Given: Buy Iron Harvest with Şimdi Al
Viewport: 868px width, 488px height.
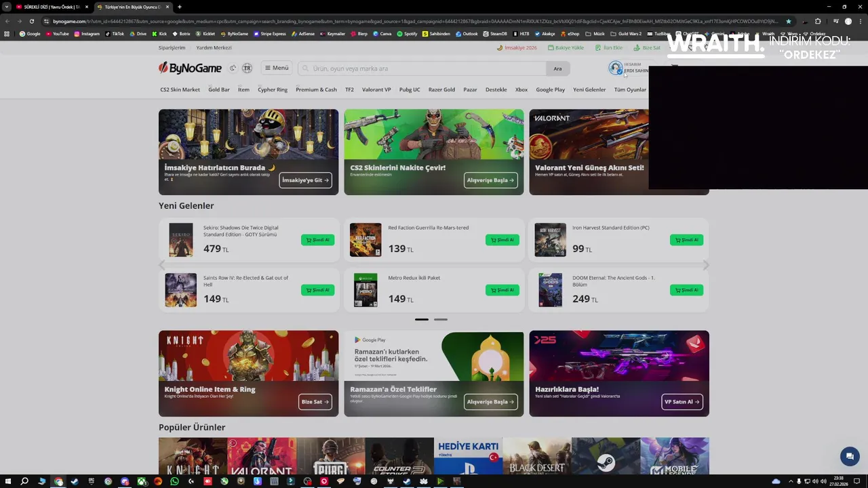Looking at the screenshot, I should tap(686, 240).
